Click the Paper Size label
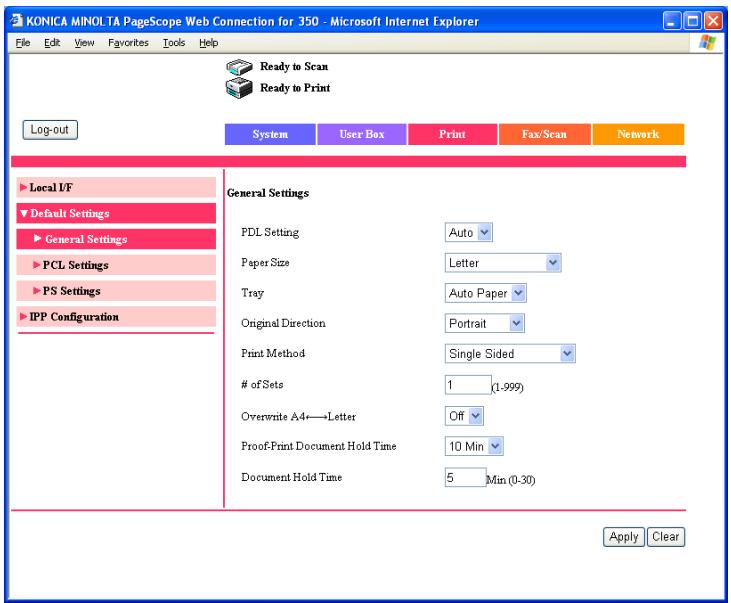This screenshot has height=603, width=731. pyautogui.click(x=265, y=263)
